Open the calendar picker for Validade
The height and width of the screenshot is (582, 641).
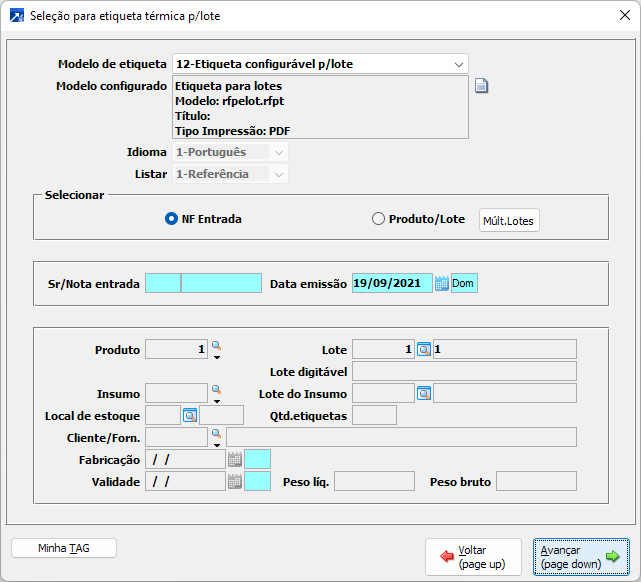(x=235, y=481)
